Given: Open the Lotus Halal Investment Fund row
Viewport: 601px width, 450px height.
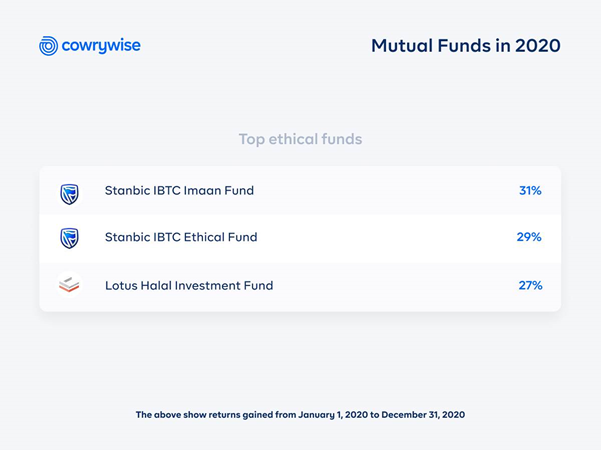Looking at the screenshot, I should [300, 286].
